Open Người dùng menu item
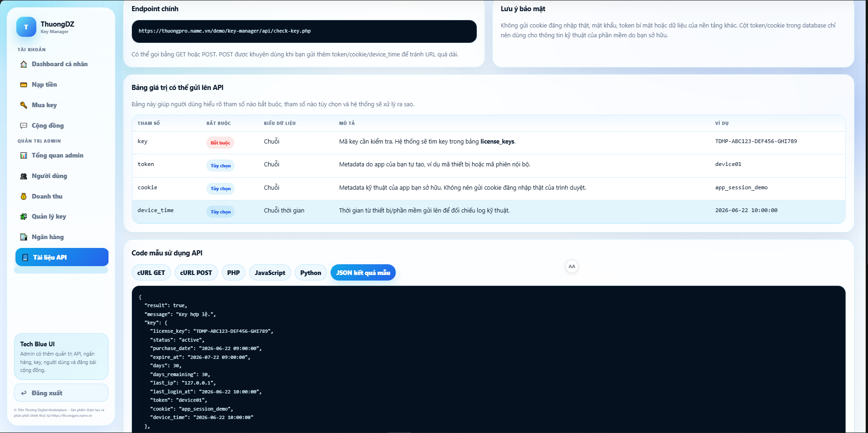This screenshot has width=868, height=433. 62,176
